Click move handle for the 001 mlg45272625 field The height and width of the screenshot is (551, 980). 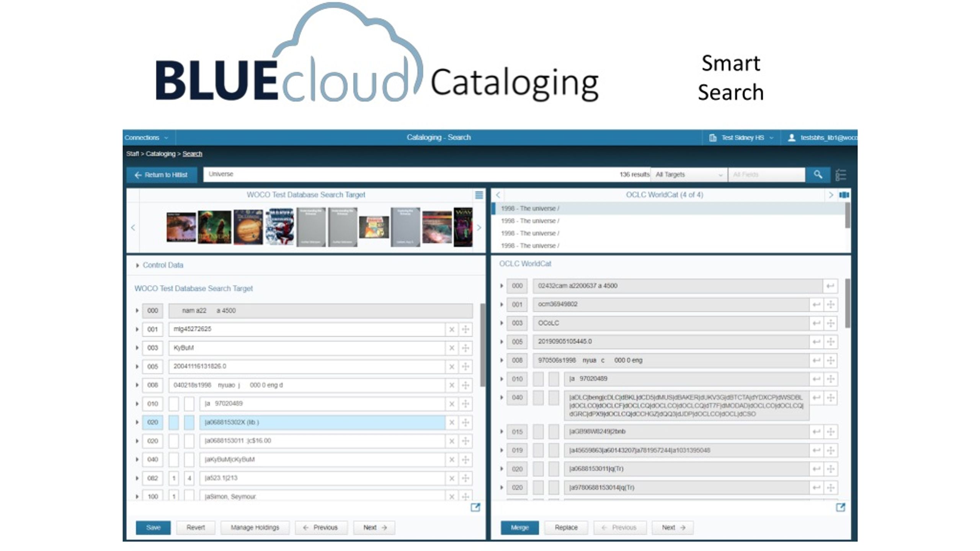[x=465, y=329]
